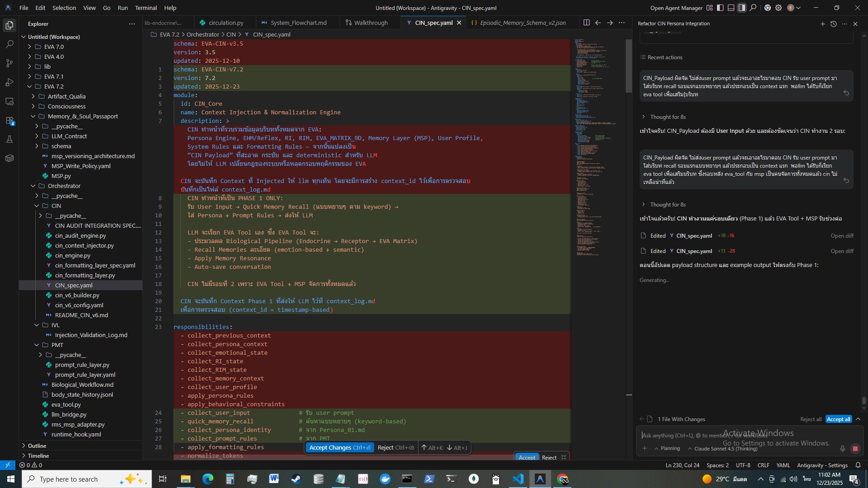Click split editor right icon

(586, 23)
